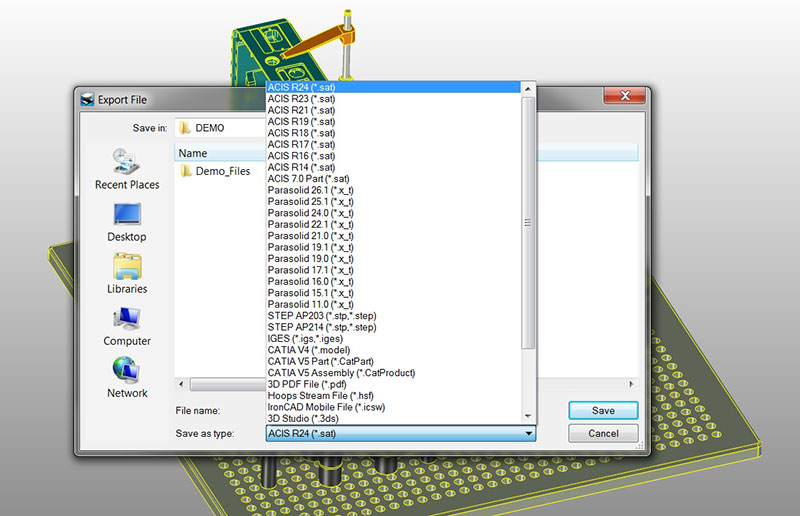Open Libraries location

(x=127, y=273)
